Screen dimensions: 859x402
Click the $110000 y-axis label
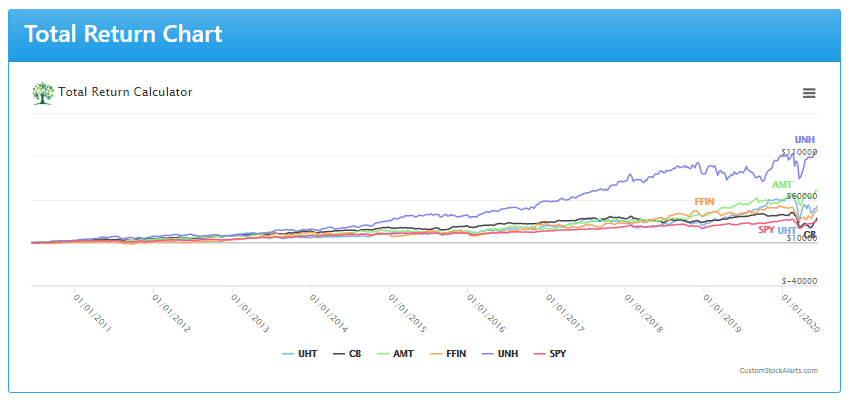click(x=799, y=152)
